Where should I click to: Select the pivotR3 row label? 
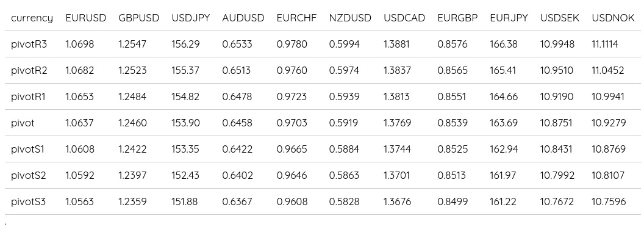click(x=29, y=44)
